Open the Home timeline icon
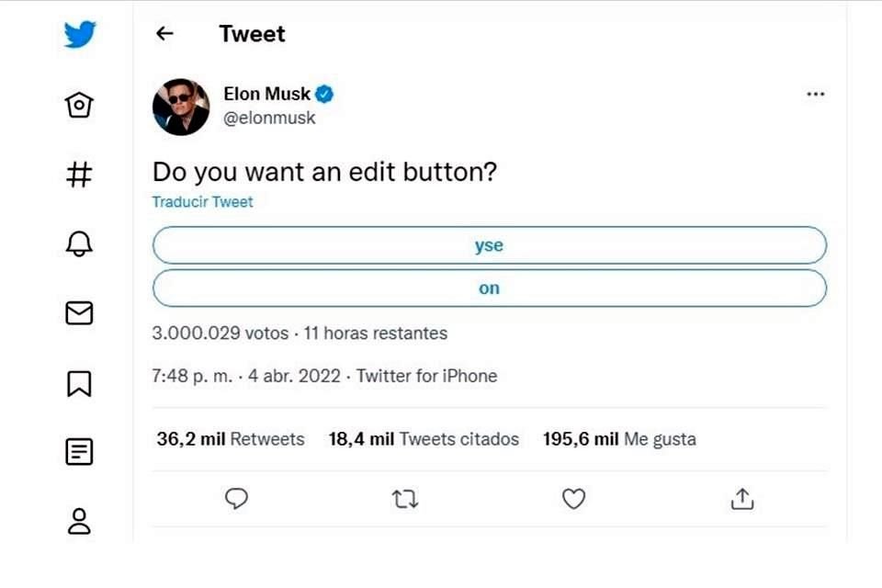 coord(80,106)
